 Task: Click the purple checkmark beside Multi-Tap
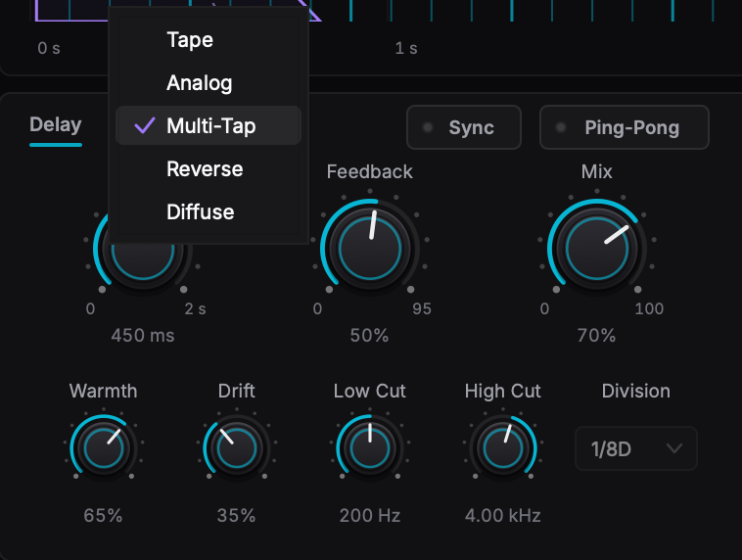(x=145, y=125)
